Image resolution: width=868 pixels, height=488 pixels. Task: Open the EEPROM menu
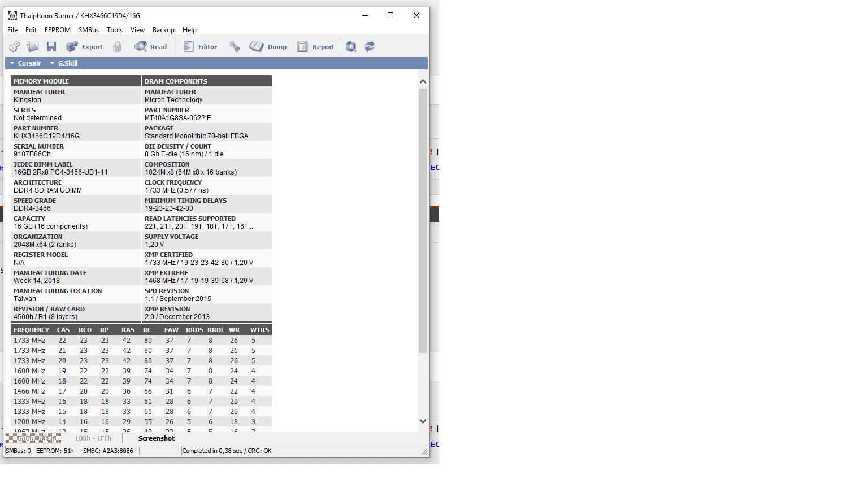coord(58,30)
